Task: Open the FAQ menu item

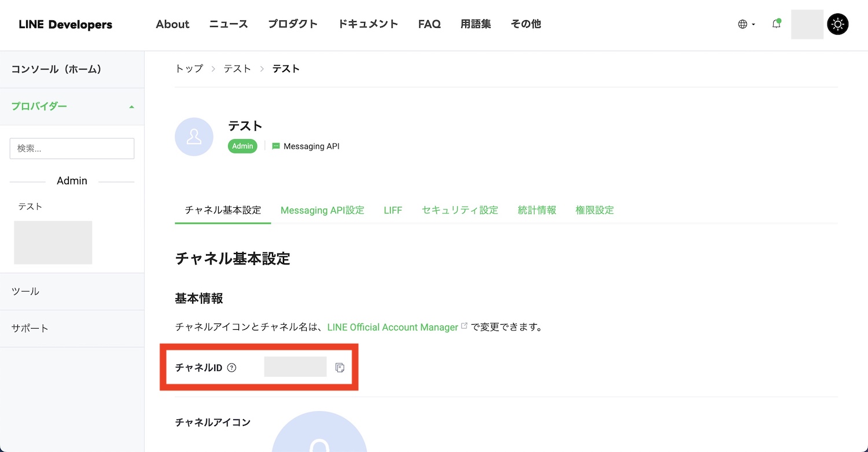Action: [x=429, y=24]
